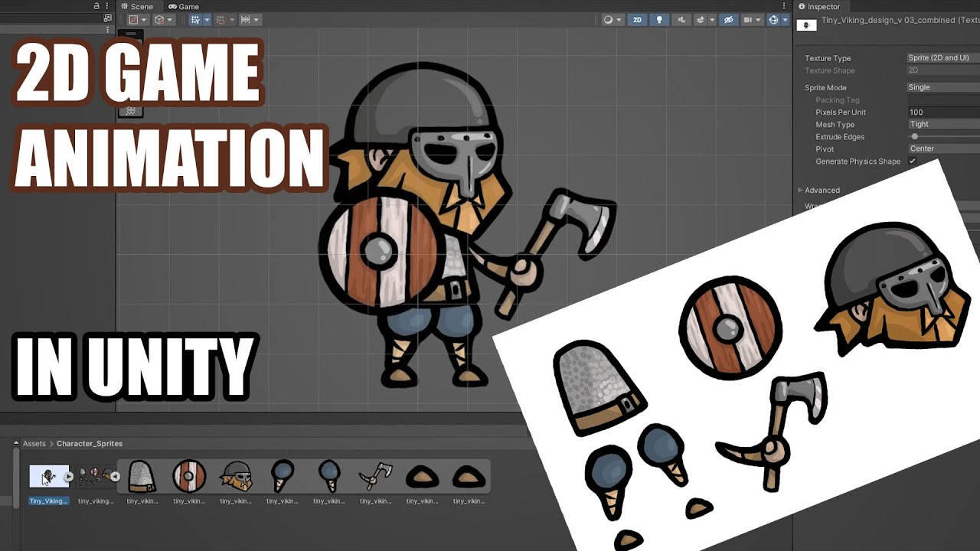
Task: Click the Inspector texture preview icon
Action: tap(806, 25)
